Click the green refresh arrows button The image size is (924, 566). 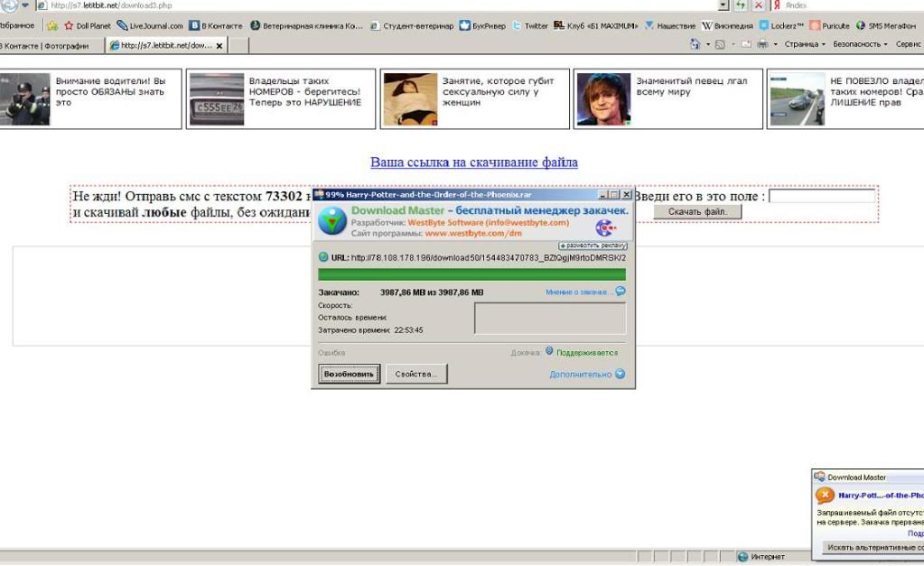tap(741, 5)
